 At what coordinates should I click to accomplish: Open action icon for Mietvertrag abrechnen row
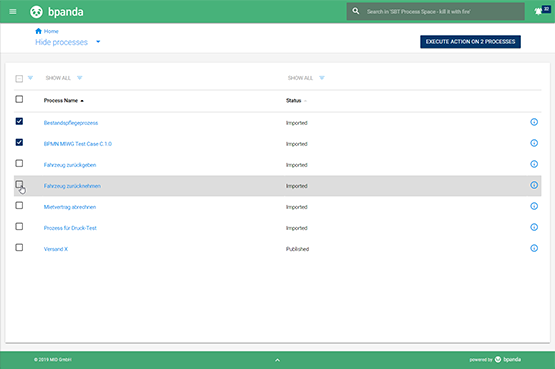point(534,206)
